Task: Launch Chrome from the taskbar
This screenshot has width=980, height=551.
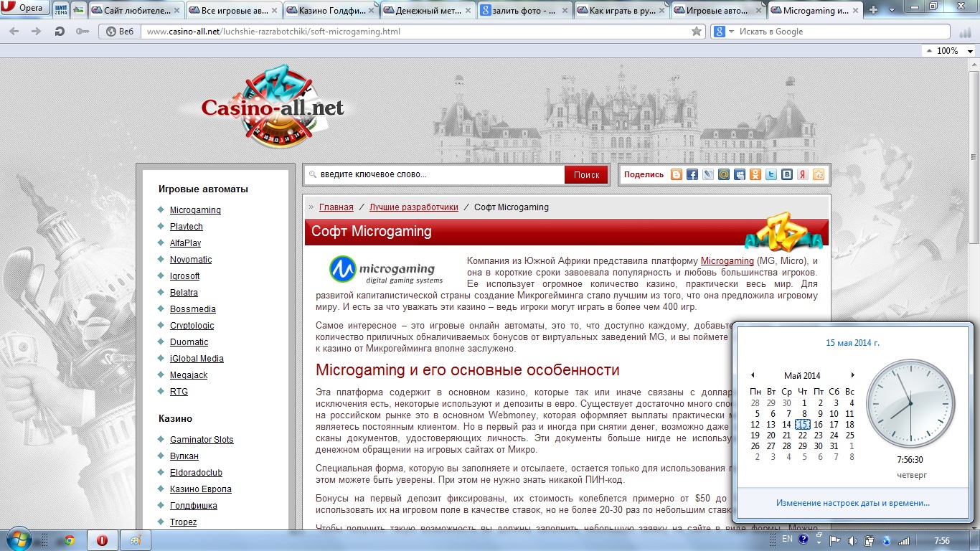Action: [70, 540]
